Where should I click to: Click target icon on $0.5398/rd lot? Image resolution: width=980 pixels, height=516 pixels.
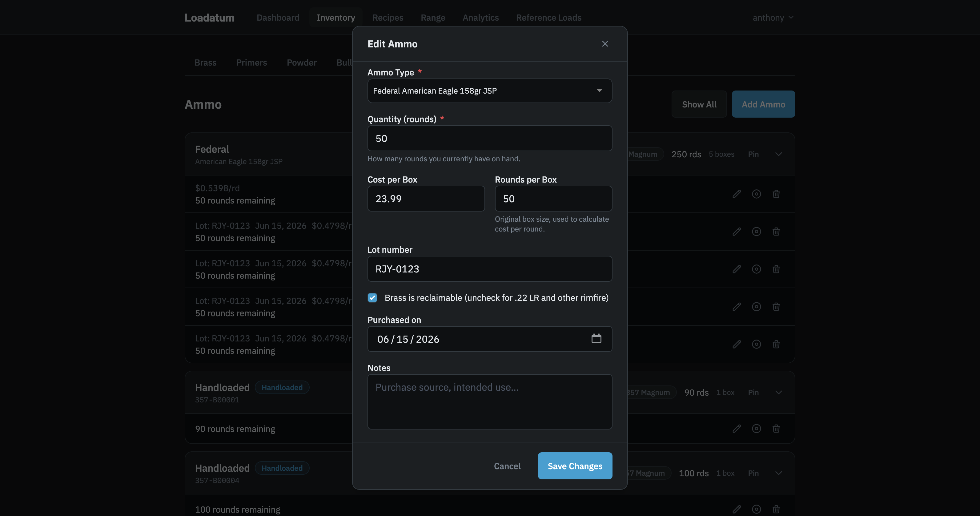point(756,194)
